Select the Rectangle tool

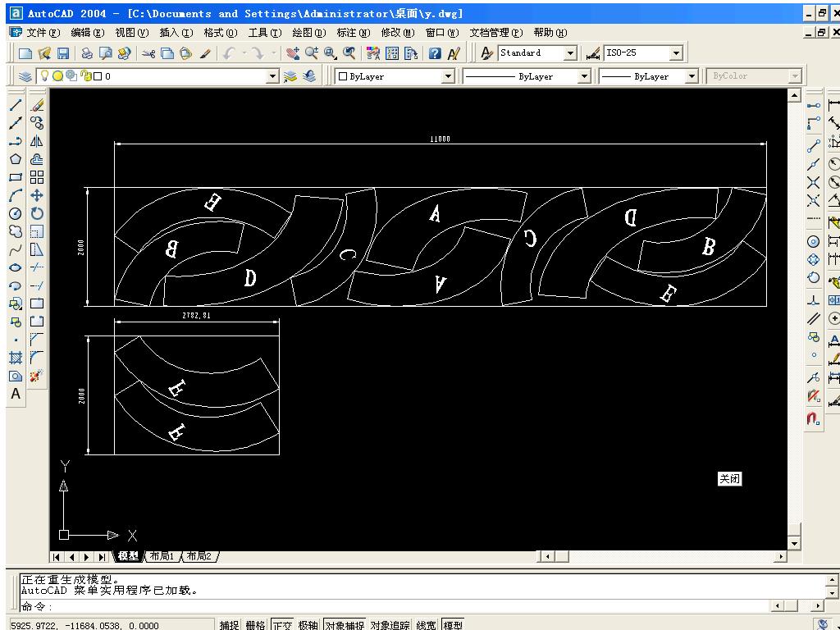(16, 177)
